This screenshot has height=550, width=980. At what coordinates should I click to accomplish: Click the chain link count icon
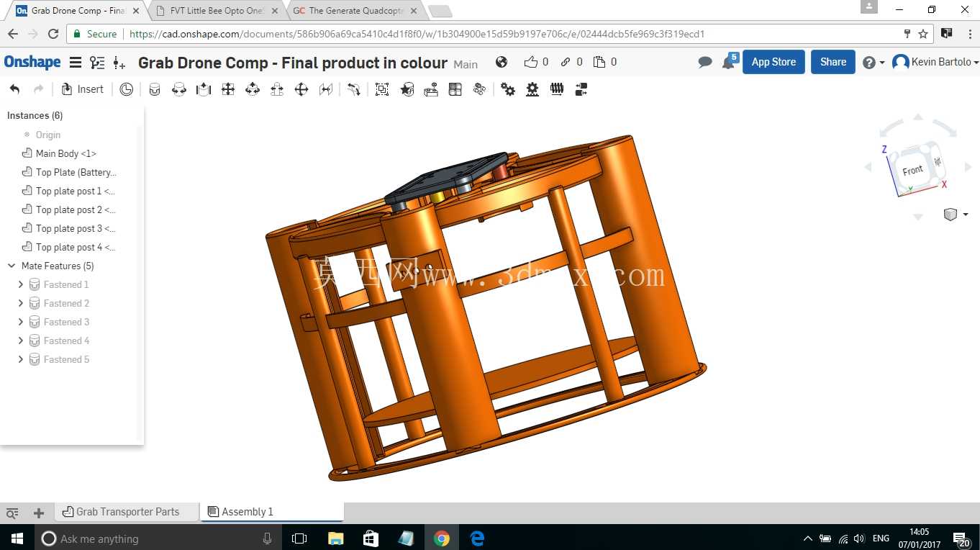pos(566,62)
